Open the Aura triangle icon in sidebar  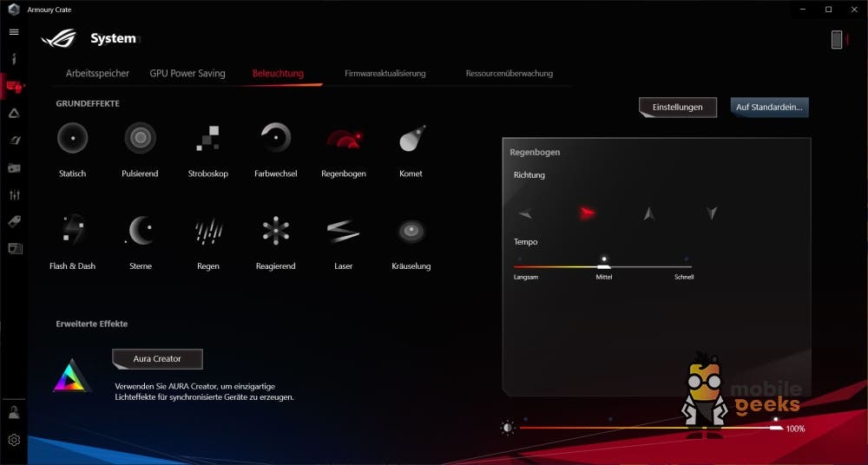(15, 113)
